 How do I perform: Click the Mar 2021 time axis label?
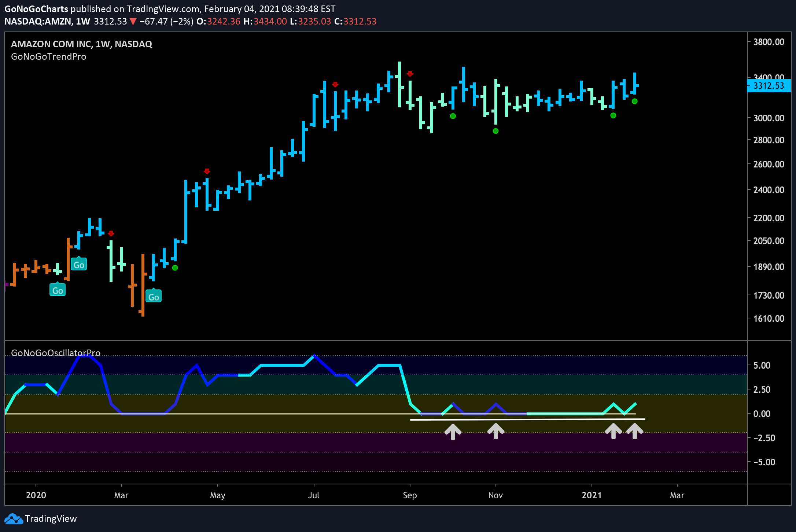(x=677, y=495)
